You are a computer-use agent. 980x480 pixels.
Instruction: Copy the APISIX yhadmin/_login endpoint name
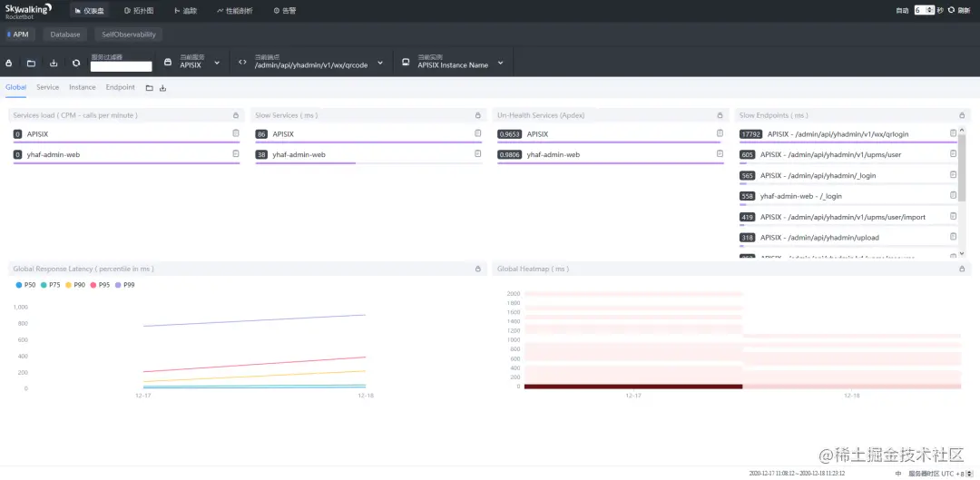point(953,174)
